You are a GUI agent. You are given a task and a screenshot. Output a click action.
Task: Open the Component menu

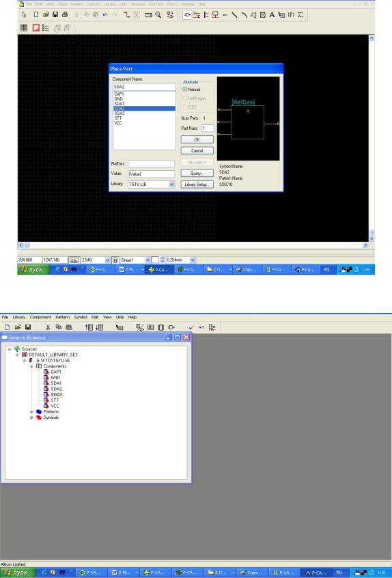[40, 317]
